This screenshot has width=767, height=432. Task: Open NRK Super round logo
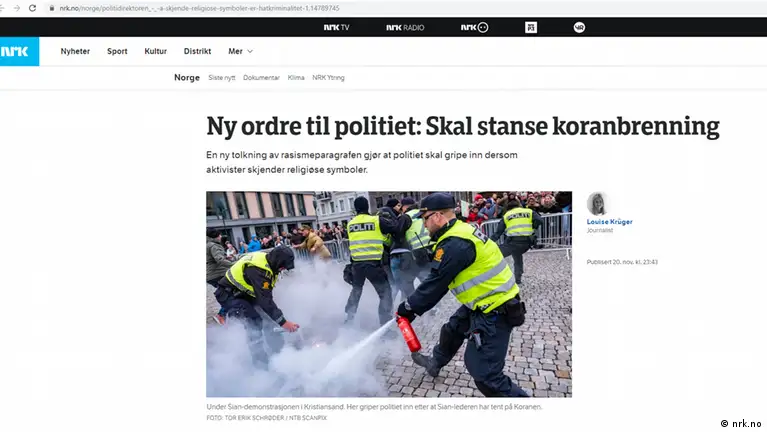click(474, 27)
